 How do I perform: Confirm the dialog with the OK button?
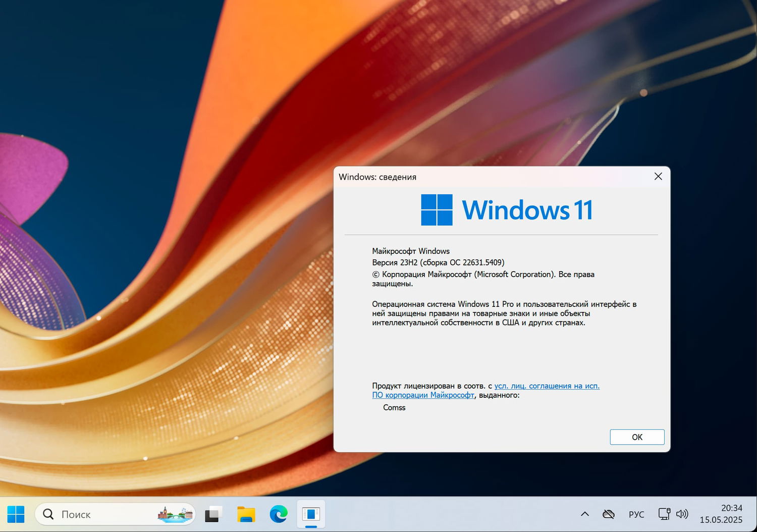[637, 437]
